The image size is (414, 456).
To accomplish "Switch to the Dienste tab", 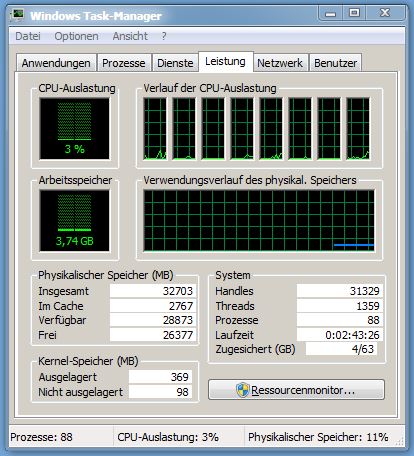I will [175, 63].
